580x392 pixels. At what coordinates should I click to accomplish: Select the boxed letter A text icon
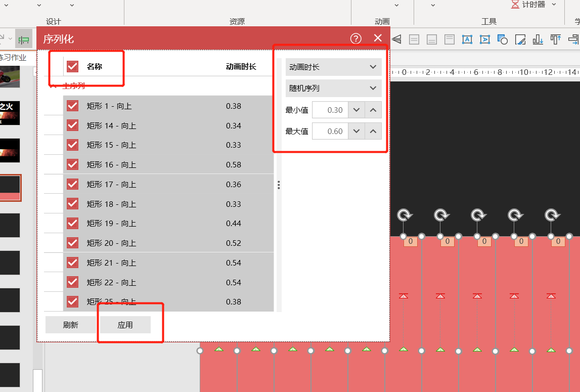(467, 39)
